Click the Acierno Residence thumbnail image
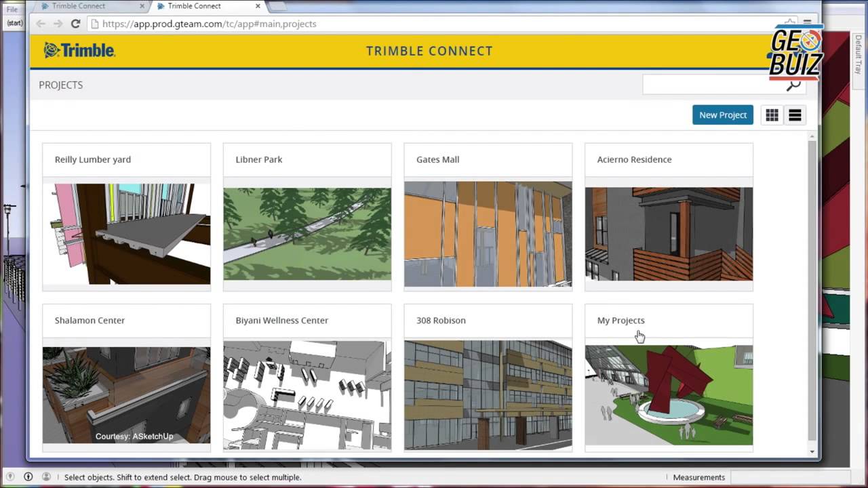Image resolution: width=868 pixels, height=488 pixels. pos(669,234)
